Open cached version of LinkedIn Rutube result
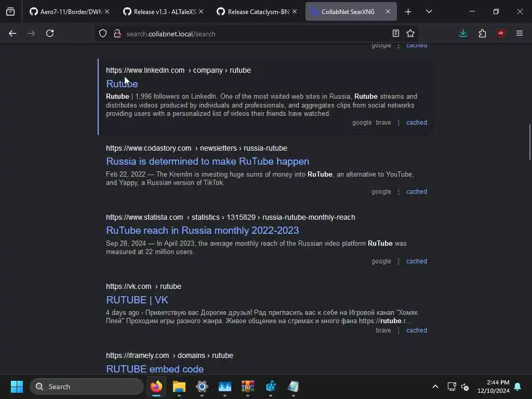The image size is (532, 399). (417, 123)
